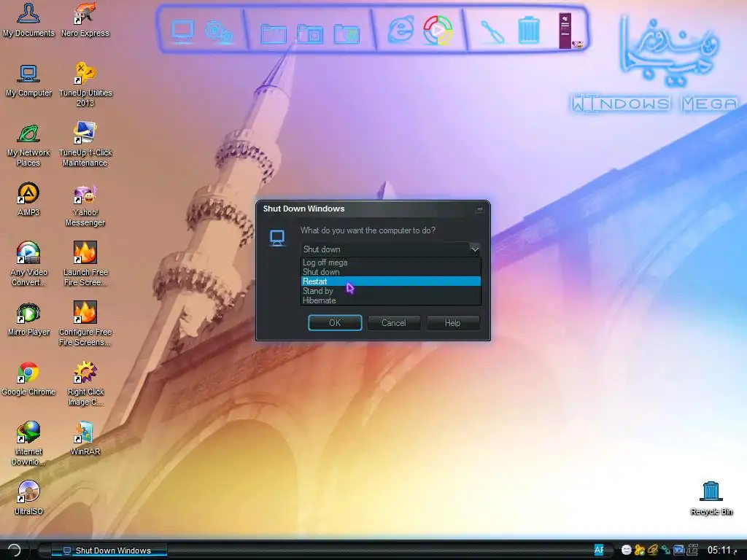Image resolution: width=747 pixels, height=560 pixels.
Task: Open the pictures folder icon in dock
Action: (x=310, y=34)
